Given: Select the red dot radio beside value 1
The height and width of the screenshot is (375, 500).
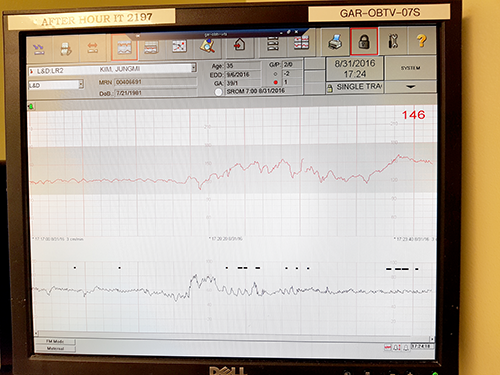Looking at the screenshot, I should [x=276, y=82].
